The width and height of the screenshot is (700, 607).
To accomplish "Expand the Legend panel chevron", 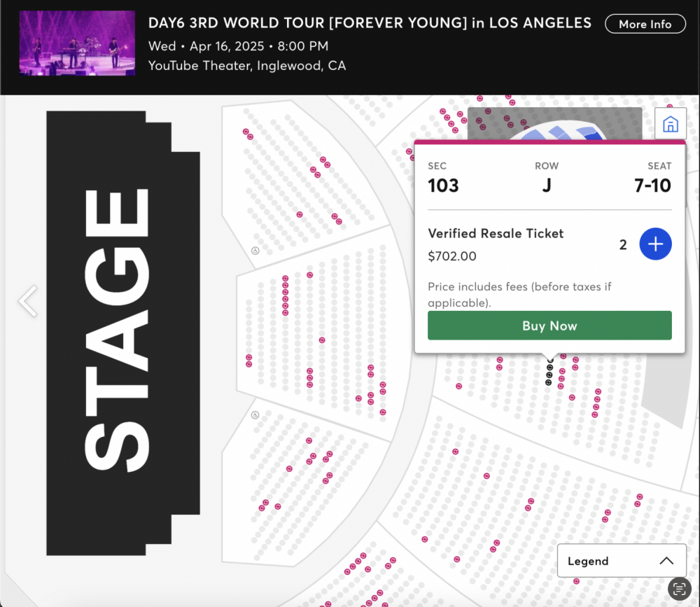I will 666,561.
